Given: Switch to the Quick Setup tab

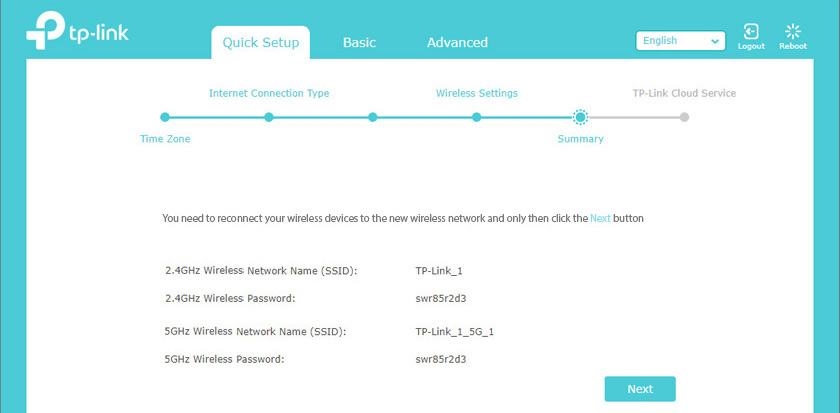Looking at the screenshot, I should [260, 43].
